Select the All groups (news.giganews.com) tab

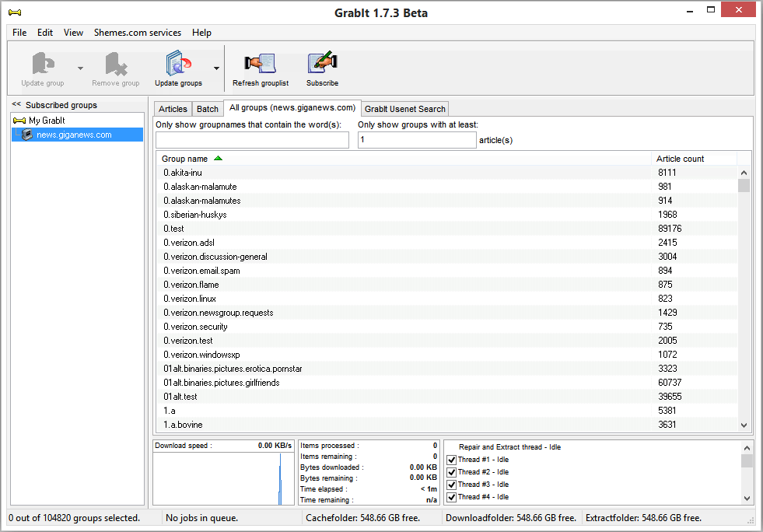pos(292,107)
